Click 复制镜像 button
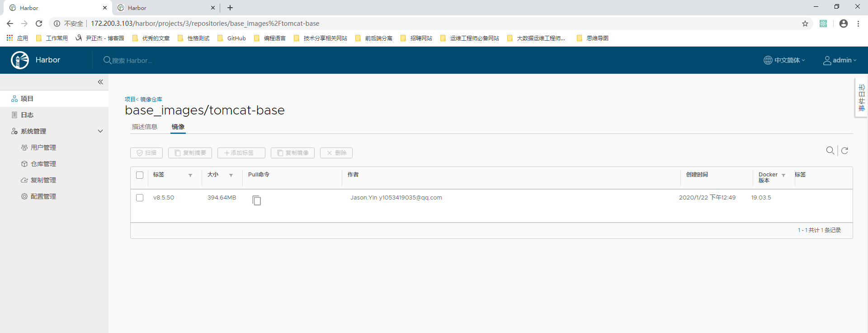868x333 pixels. pyautogui.click(x=292, y=153)
